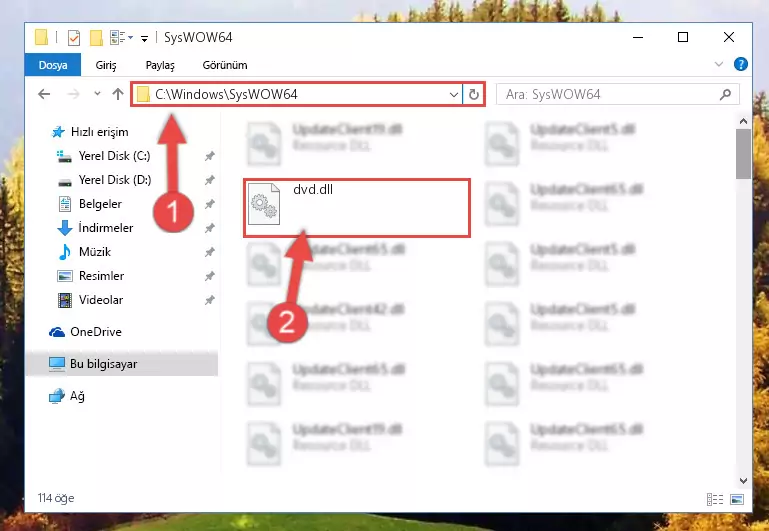The image size is (769, 531).
Task: Click the scrollbar up arrow in the file list
Action: click(x=743, y=121)
